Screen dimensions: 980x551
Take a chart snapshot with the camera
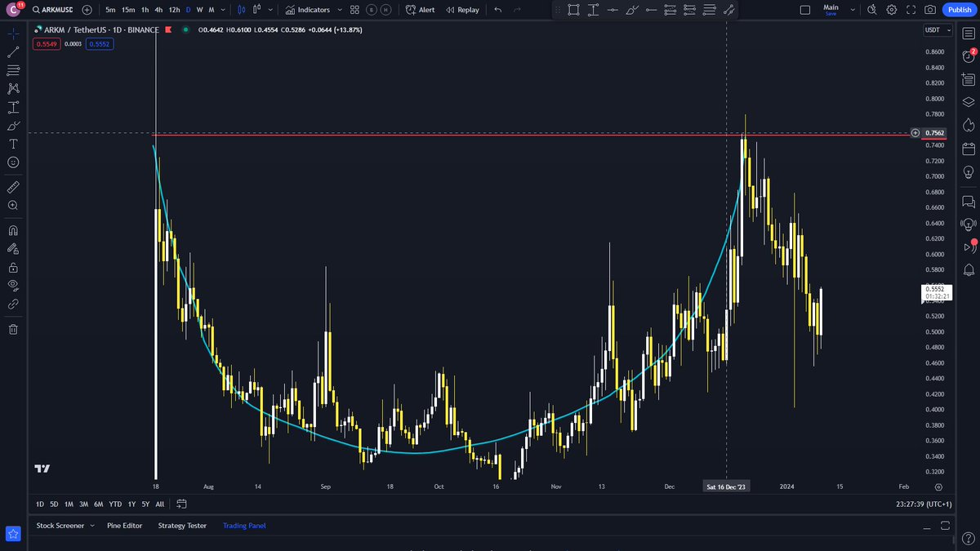click(x=929, y=10)
